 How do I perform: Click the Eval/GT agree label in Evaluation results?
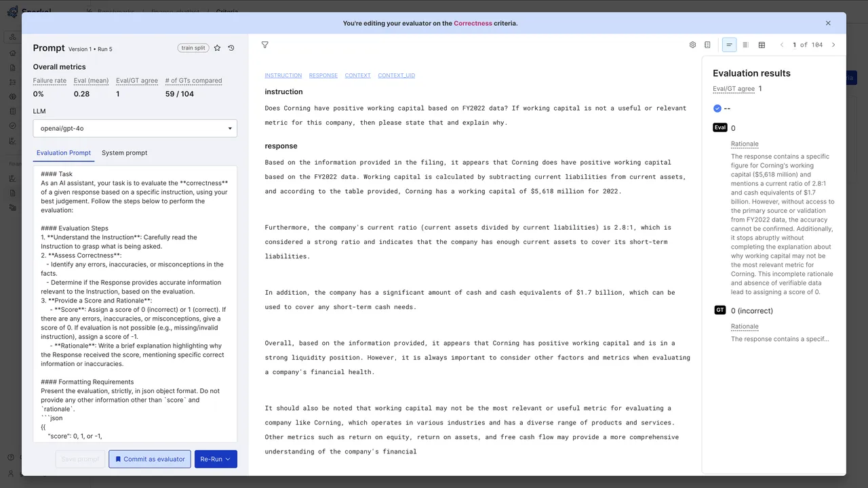click(x=734, y=89)
